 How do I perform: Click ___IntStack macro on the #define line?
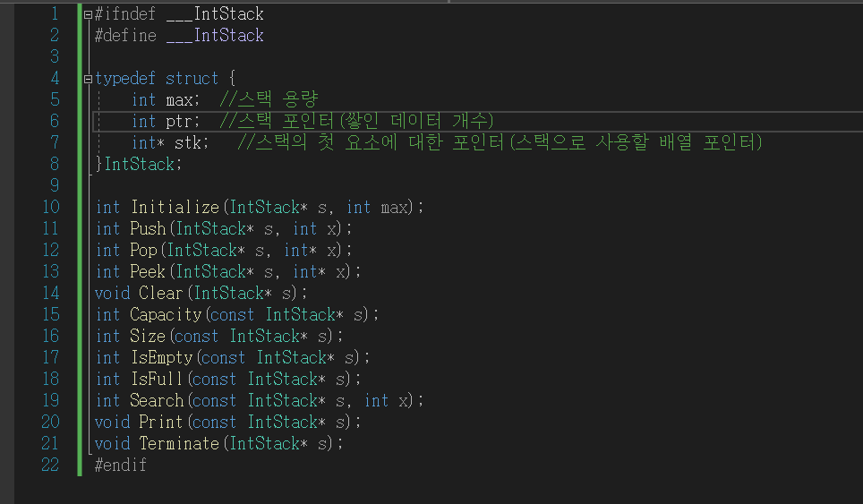point(215,36)
